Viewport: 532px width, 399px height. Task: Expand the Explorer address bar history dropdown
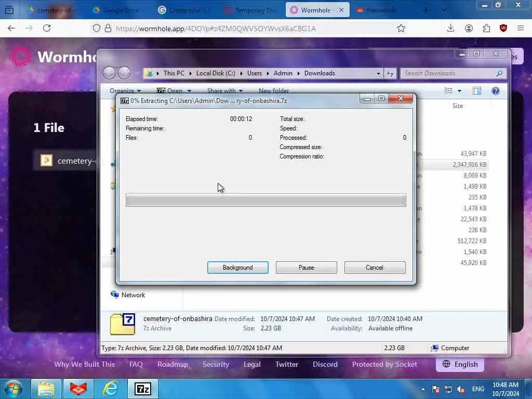coord(378,73)
